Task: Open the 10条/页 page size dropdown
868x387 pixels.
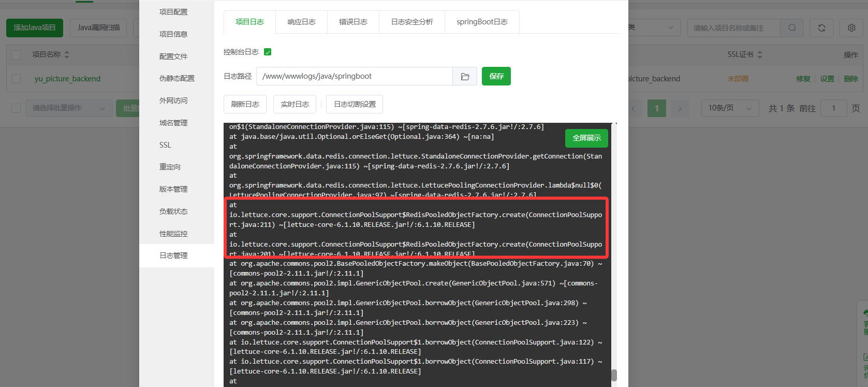Action: pyautogui.click(x=730, y=108)
